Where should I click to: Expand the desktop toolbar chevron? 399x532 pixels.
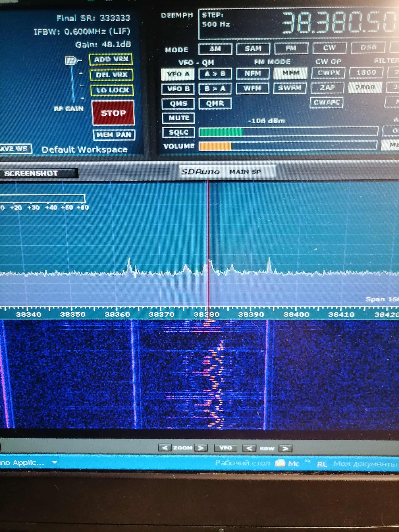[308, 461]
